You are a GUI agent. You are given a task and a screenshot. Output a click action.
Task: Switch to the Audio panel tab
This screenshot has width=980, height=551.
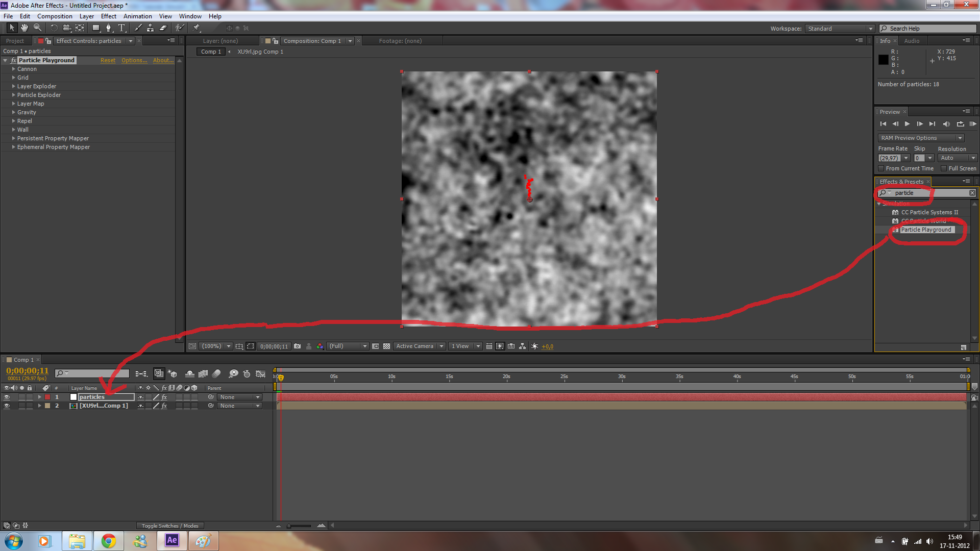point(912,41)
